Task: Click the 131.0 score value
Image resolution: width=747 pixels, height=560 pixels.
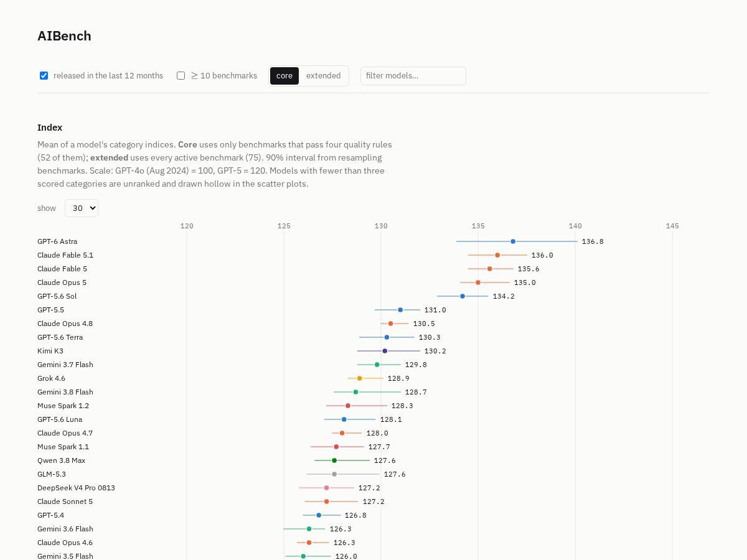Action: point(435,310)
